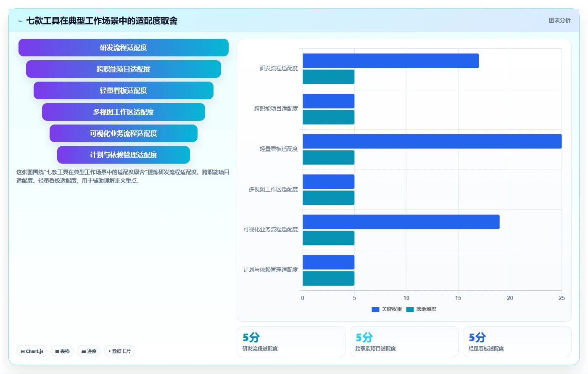Image resolution: width=588 pixels, height=374 pixels.
Task: Select the 多视图工作区适配度 funnel bar
Action: pyautogui.click(x=124, y=112)
